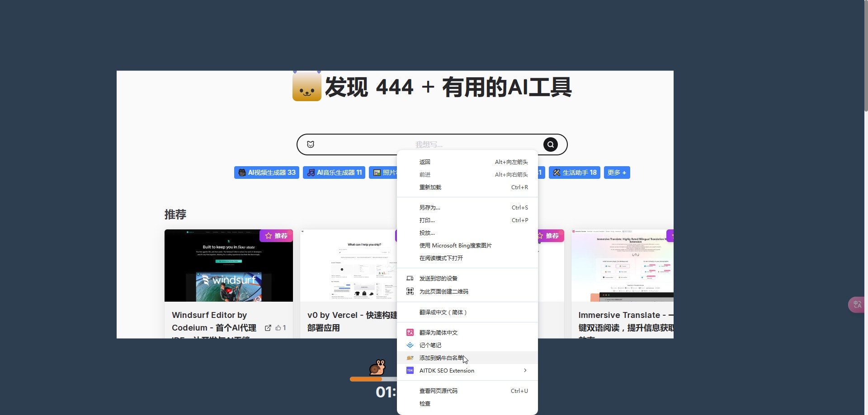
Task: Choose 使用 Microsoft Bing搜索图片
Action: [x=467, y=246]
